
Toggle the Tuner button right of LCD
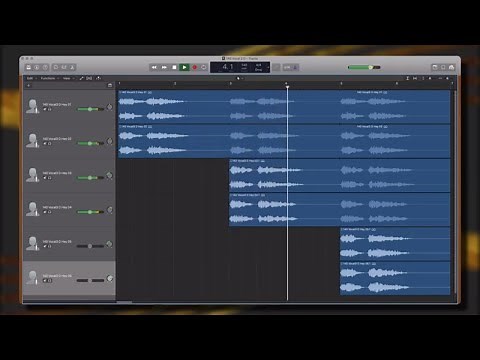click(x=276, y=67)
